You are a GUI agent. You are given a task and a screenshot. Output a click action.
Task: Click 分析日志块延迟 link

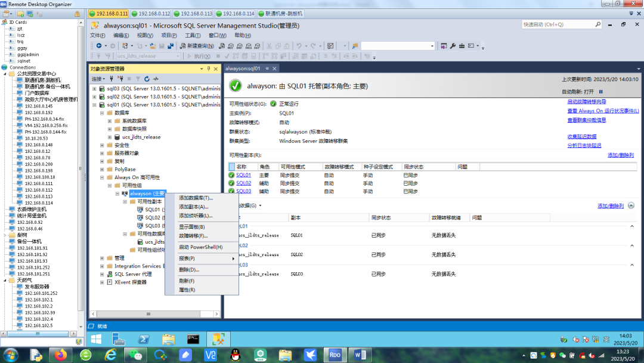point(584,146)
